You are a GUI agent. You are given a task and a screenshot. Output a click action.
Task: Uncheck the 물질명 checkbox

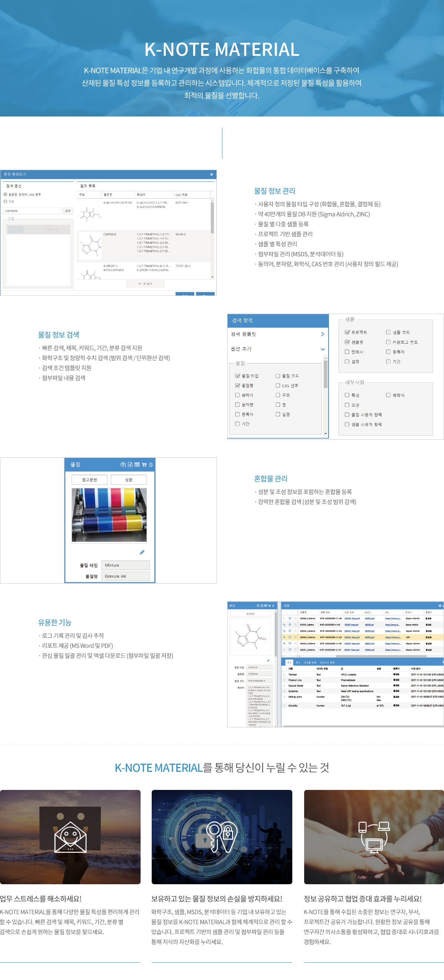coord(238,385)
